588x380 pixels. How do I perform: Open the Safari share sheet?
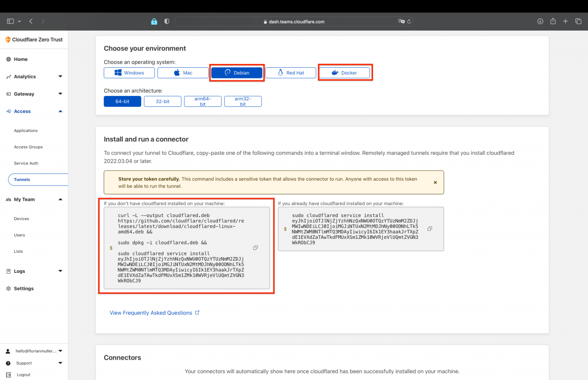tap(553, 21)
